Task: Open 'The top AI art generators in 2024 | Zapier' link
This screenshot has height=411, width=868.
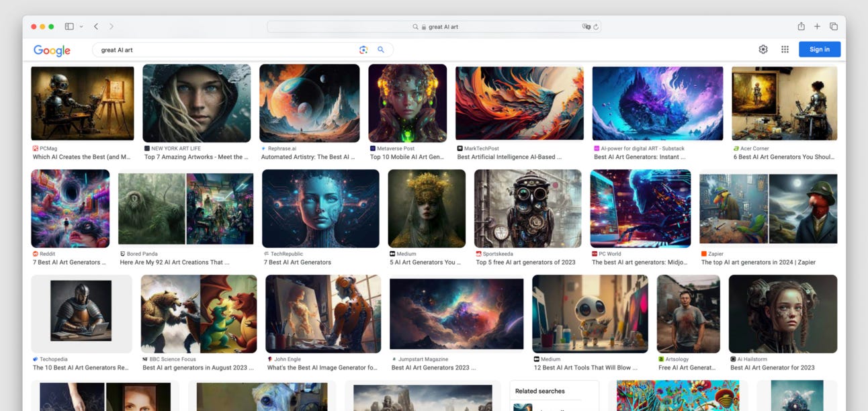Action: (758, 263)
